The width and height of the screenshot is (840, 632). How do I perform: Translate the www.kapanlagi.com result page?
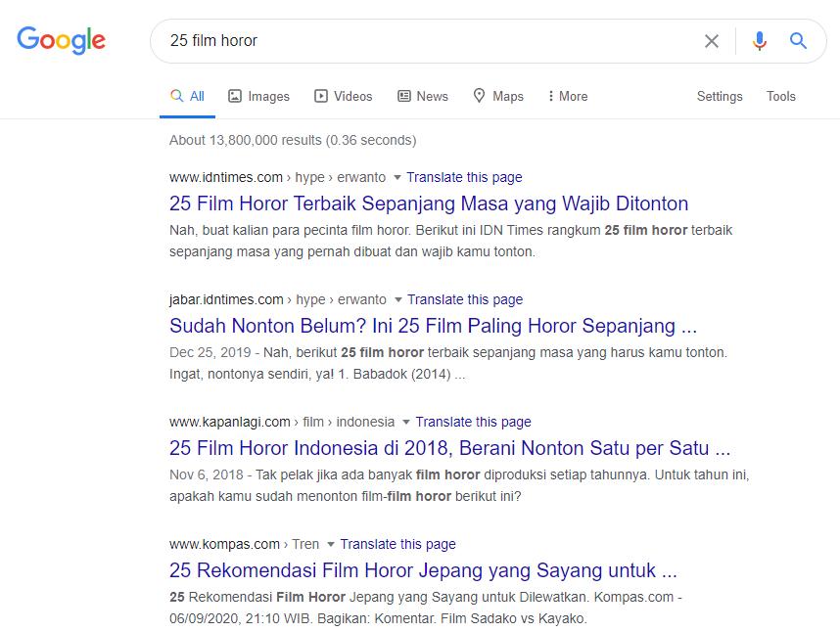point(473,422)
